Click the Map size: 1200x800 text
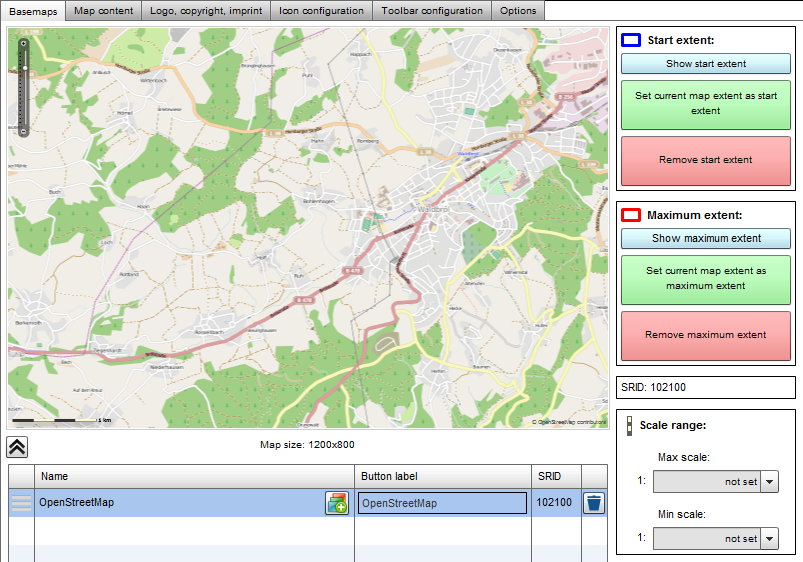 [307, 445]
